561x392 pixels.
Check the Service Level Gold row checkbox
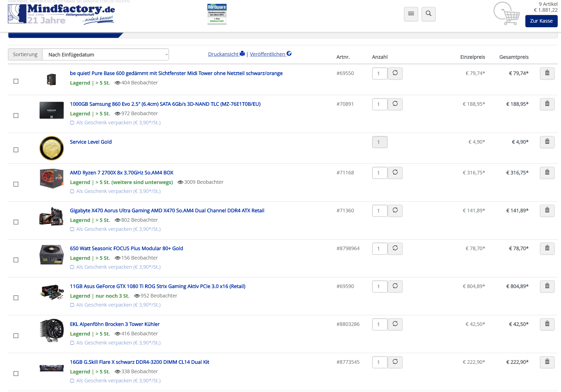(x=16, y=150)
